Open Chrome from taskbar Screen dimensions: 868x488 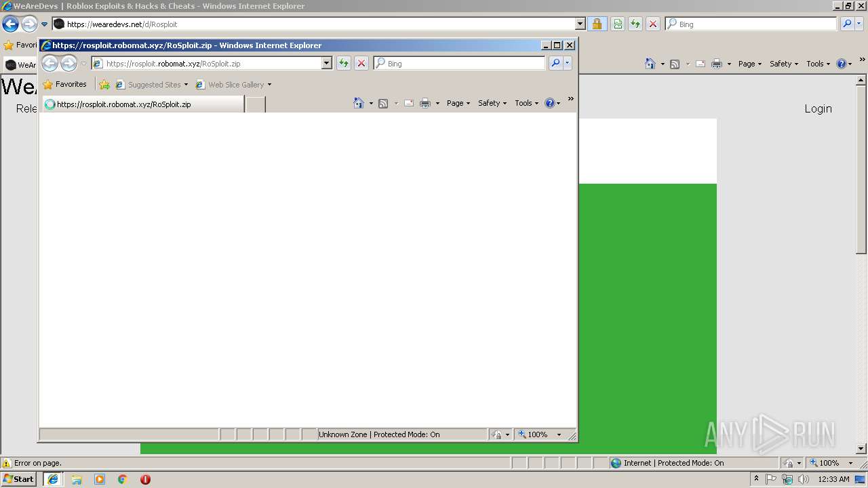123,479
